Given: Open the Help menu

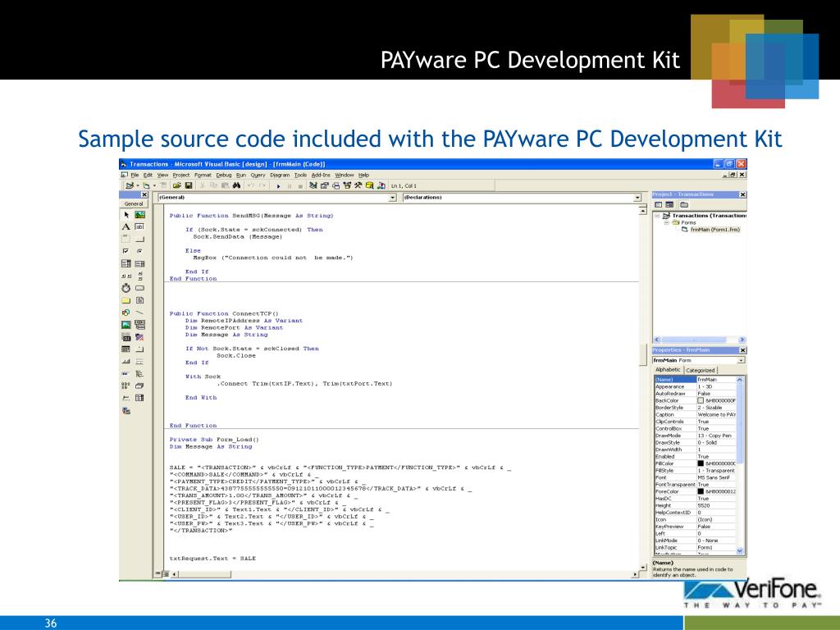Looking at the screenshot, I should 363,176.
